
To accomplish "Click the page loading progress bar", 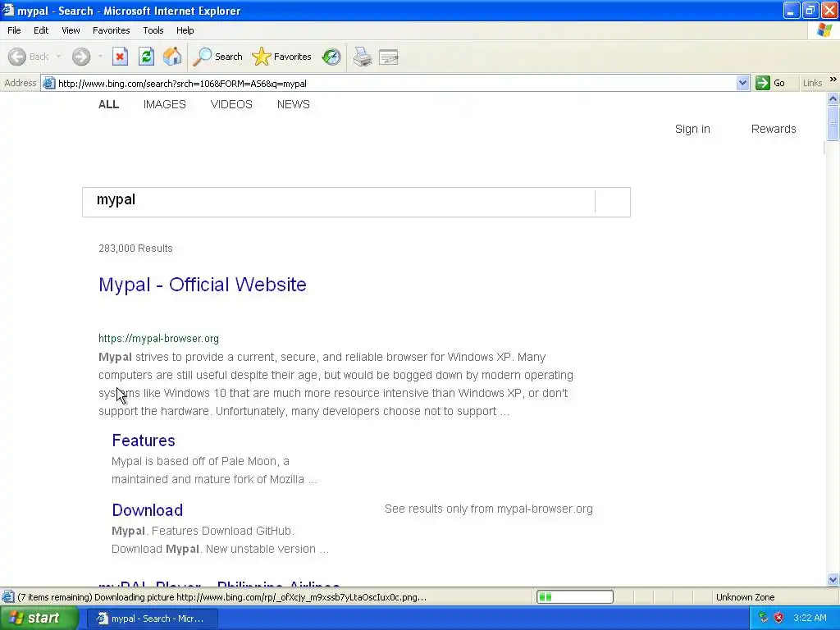I will [575, 597].
